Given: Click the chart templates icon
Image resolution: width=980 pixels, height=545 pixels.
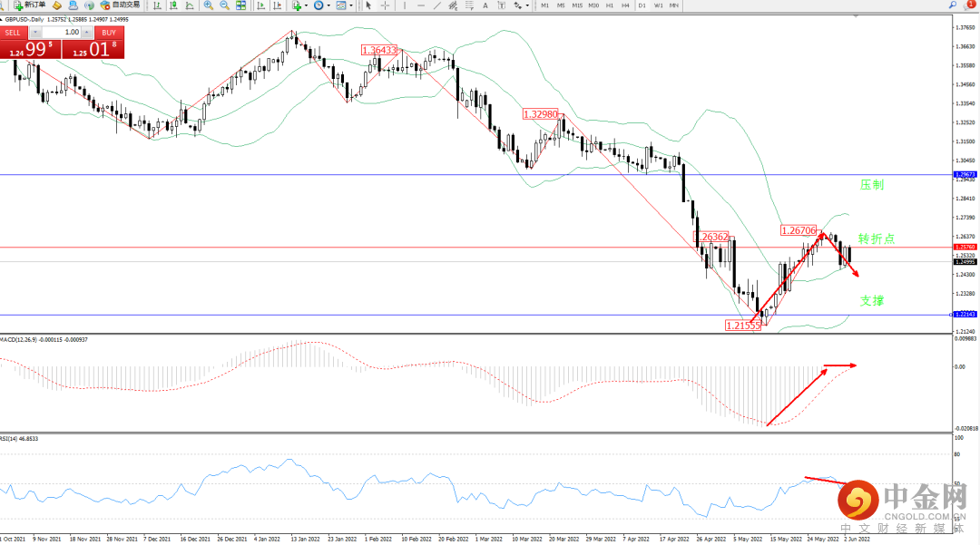Looking at the screenshot, I should [341, 5].
